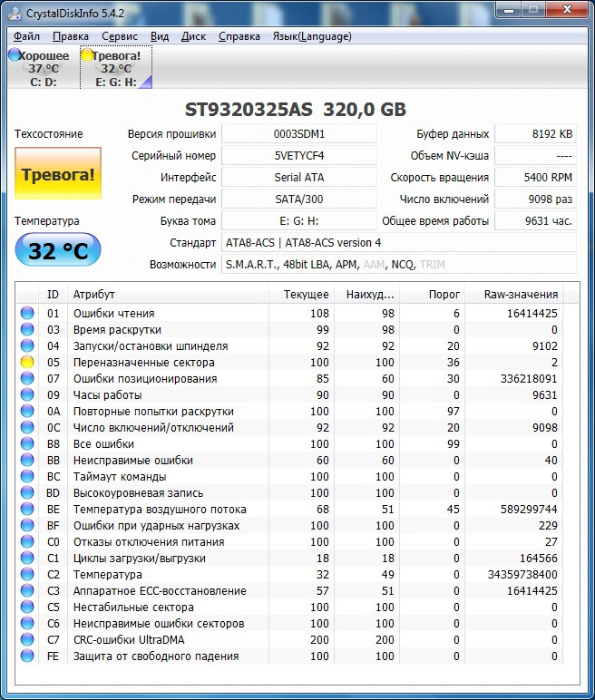The height and width of the screenshot is (700, 595).
Task: Click the disk title ST9320325AS 320,0 GB
Action: 296,110
